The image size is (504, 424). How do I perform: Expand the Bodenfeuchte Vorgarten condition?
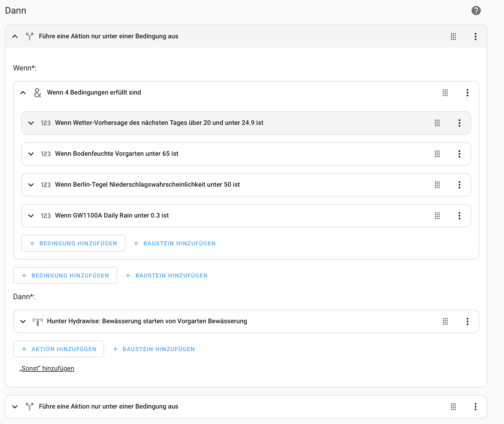(31, 154)
